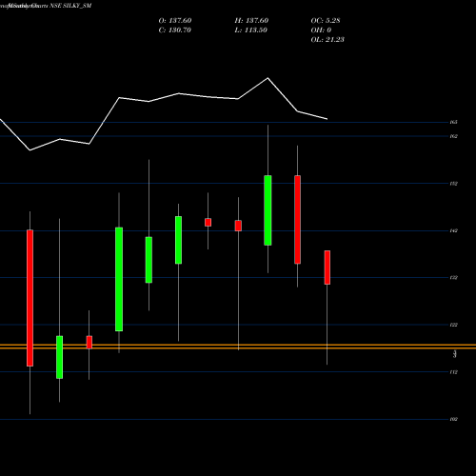Click the 122 price axis label

tap(454, 325)
